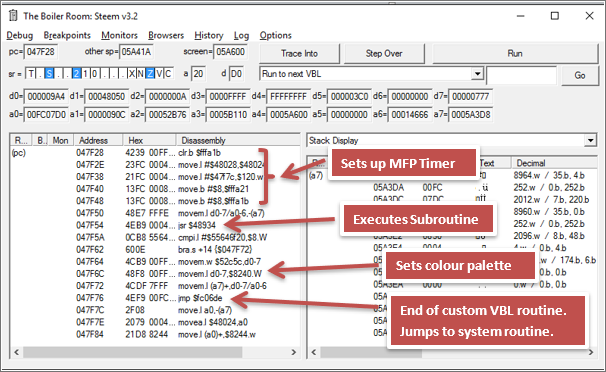The image size is (606, 372).
Task: Toggle the S supervisor flag in sr
Action: point(49,74)
